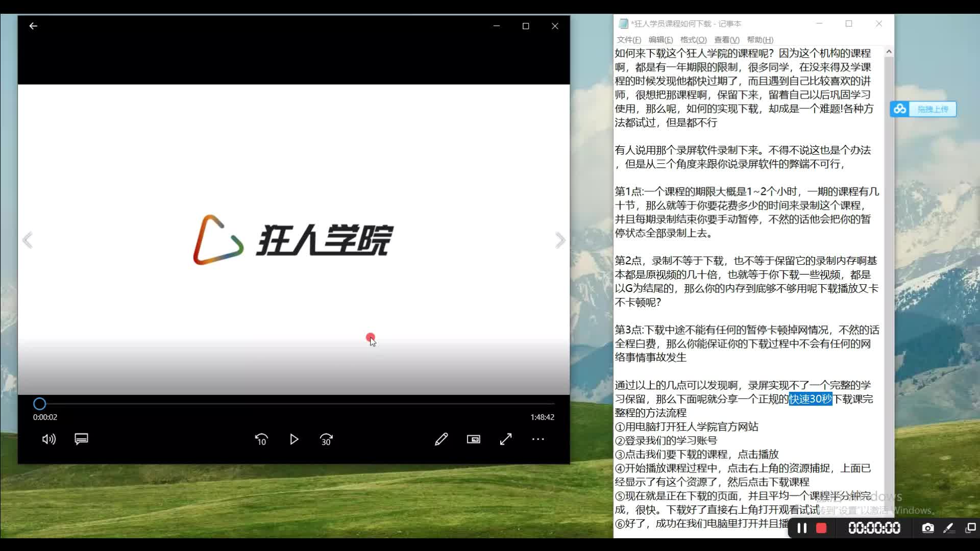Click the recorder's window toggle icon
Screen dimensions: 980x551
click(x=970, y=529)
